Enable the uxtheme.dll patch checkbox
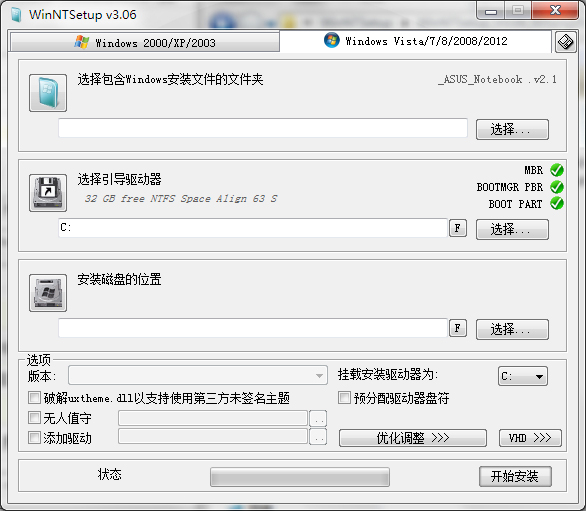This screenshot has width=586, height=511. pos(34,397)
